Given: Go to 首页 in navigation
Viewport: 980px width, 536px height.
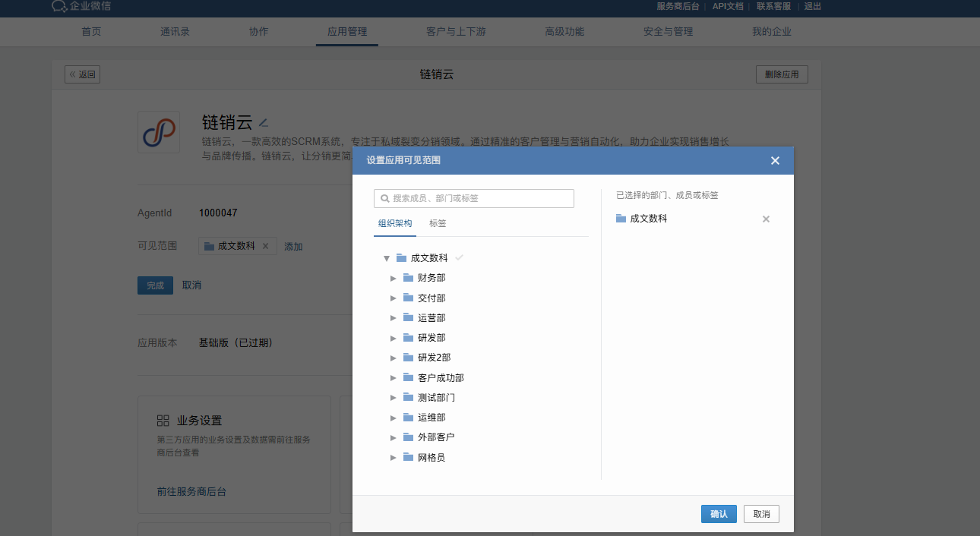Looking at the screenshot, I should (x=91, y=32).
